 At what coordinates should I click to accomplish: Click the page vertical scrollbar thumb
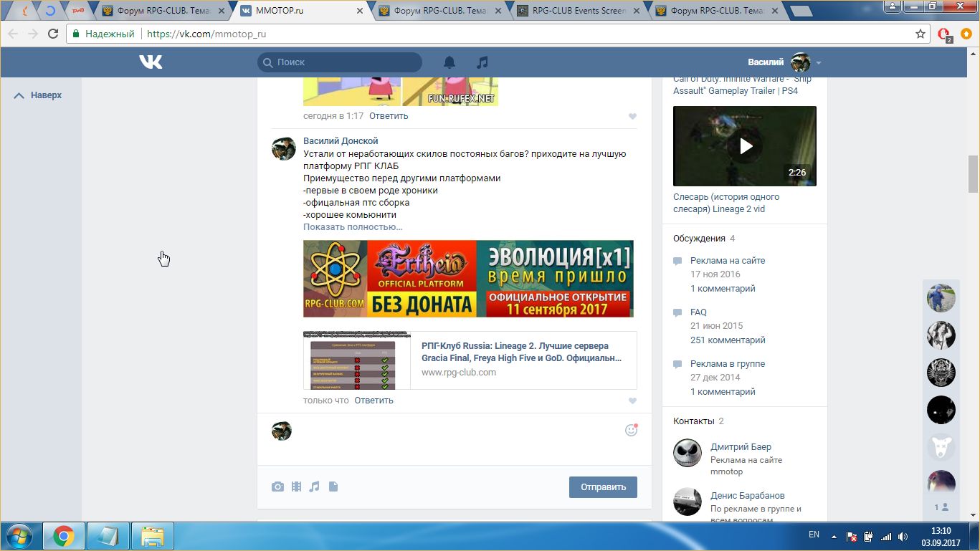pos(973,174)
